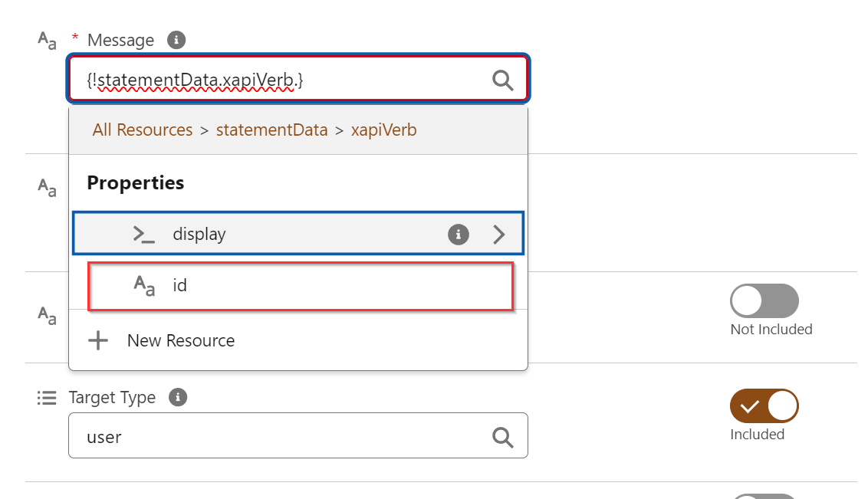Click the search icon in Message field
The width and height of the screenshot is (868, 499).
502,79
